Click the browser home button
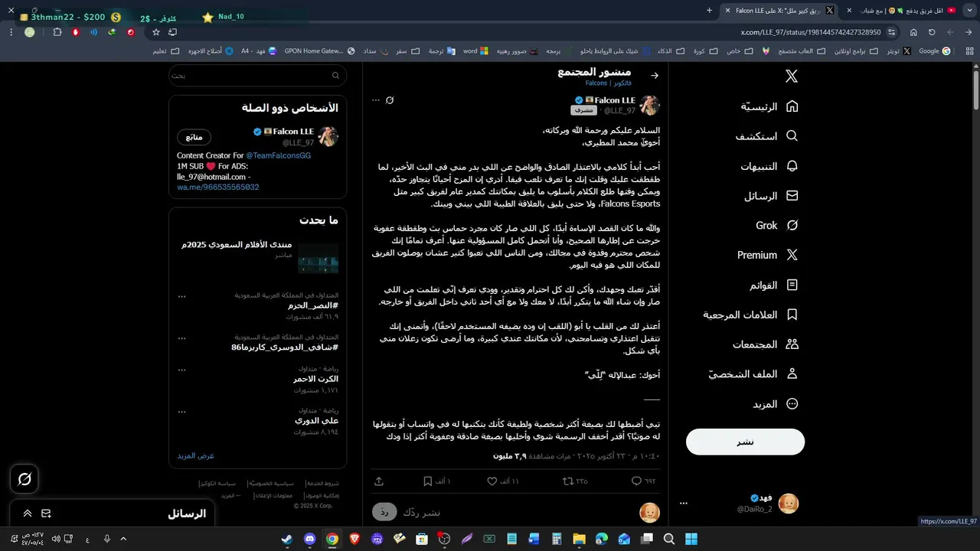The width and height of the screenshot is (980, 551). pyautogui.click(x=913, y=32)
